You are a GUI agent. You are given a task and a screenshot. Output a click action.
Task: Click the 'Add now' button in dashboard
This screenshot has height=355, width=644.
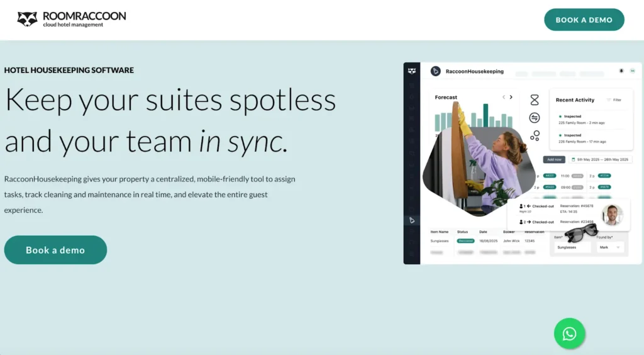pos(554,159)
